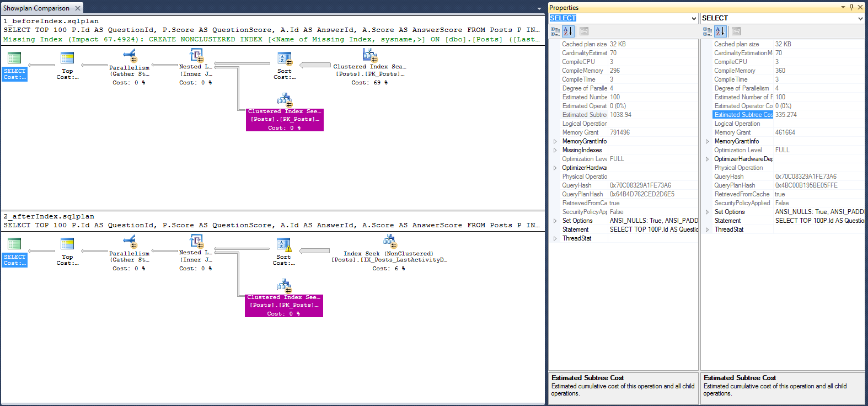Click the 2_afterIndex.sqlplan title
Screen dimensions: 868x406
point(49,216)
